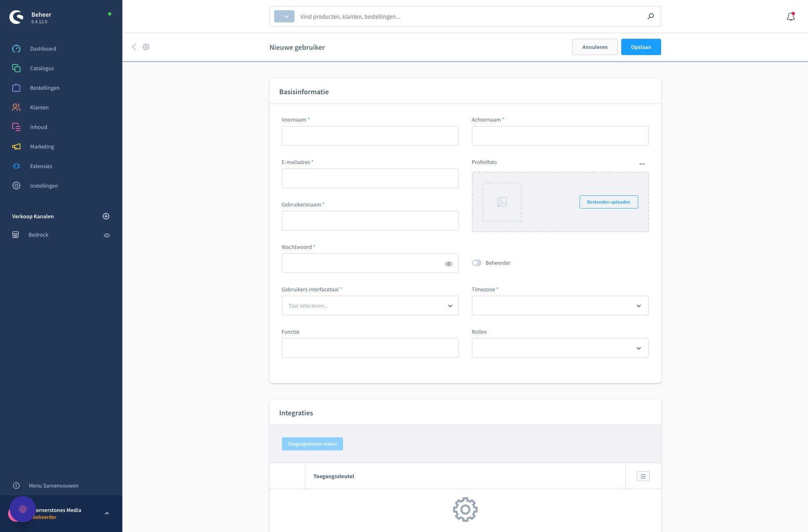Expand user menu chevron at bottom

(x=107, y=513)
